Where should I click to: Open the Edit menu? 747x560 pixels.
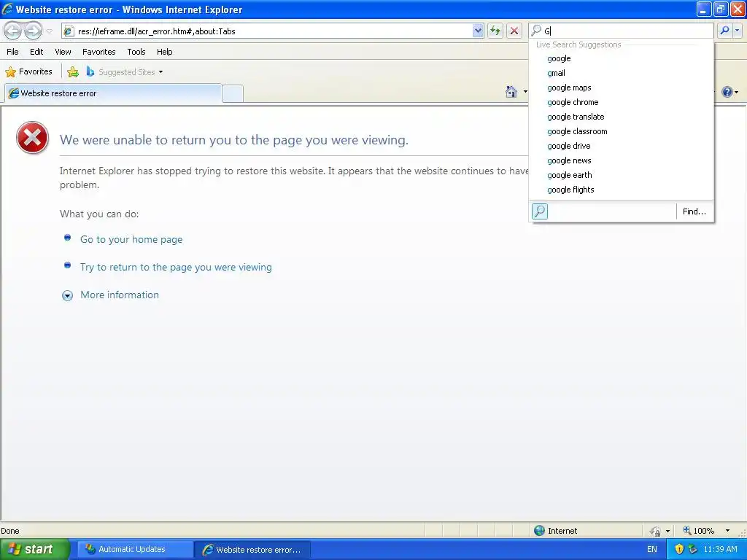(x=36, y=52)
